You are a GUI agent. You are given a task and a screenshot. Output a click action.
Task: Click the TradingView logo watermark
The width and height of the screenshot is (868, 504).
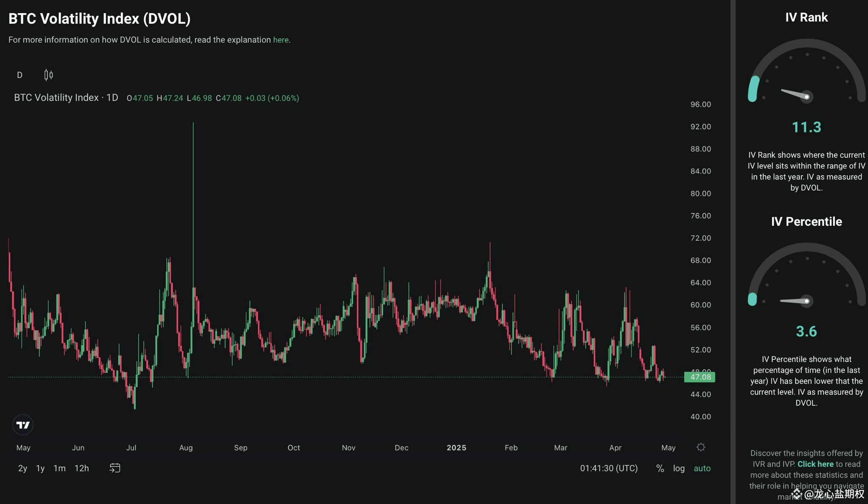[x=23, y=425]
